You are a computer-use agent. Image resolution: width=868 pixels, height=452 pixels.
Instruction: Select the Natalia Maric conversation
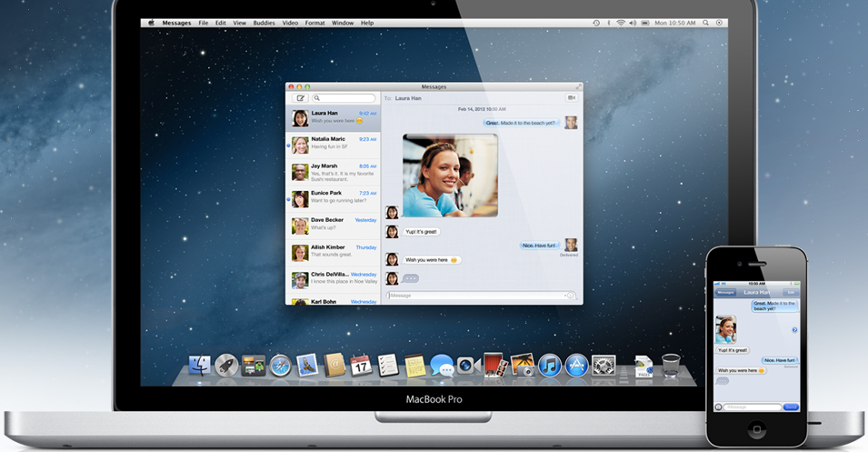pyautogui.click(x=333, y=143)
